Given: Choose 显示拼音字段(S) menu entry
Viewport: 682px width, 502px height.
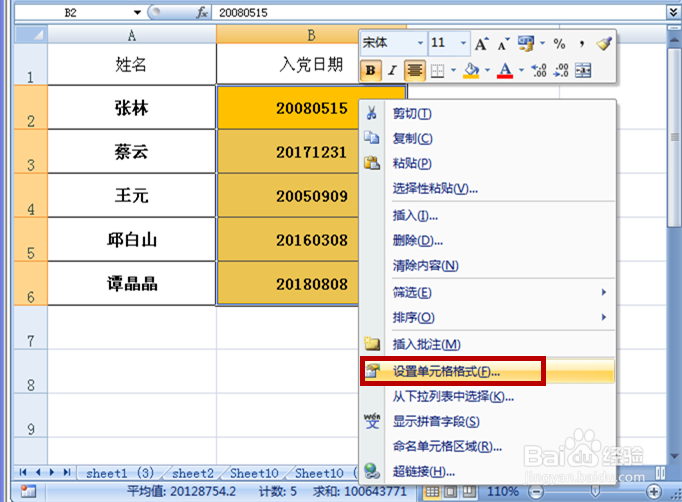Looking at the screenshot, I should tap(487, 422).
